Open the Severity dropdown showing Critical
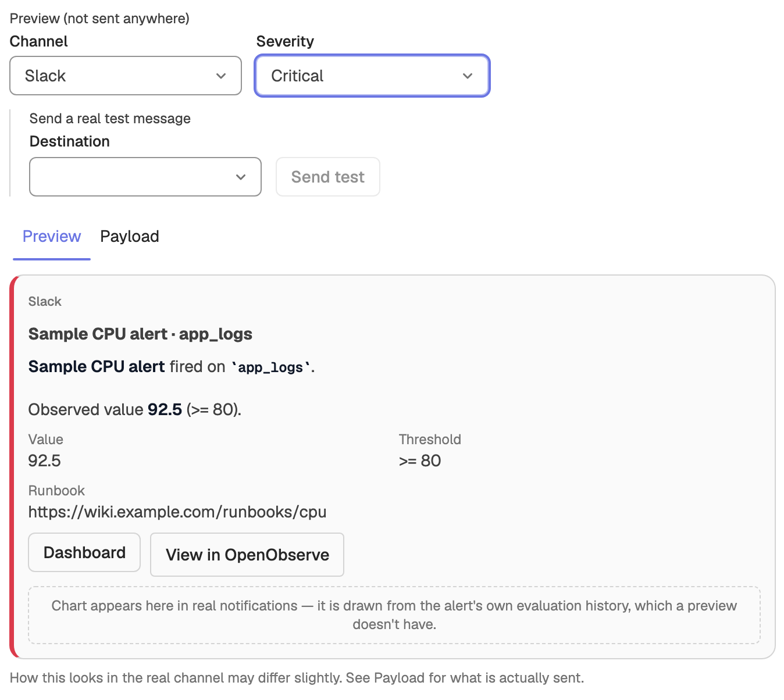Screen dimensions: 784x700 pos(372,76)
